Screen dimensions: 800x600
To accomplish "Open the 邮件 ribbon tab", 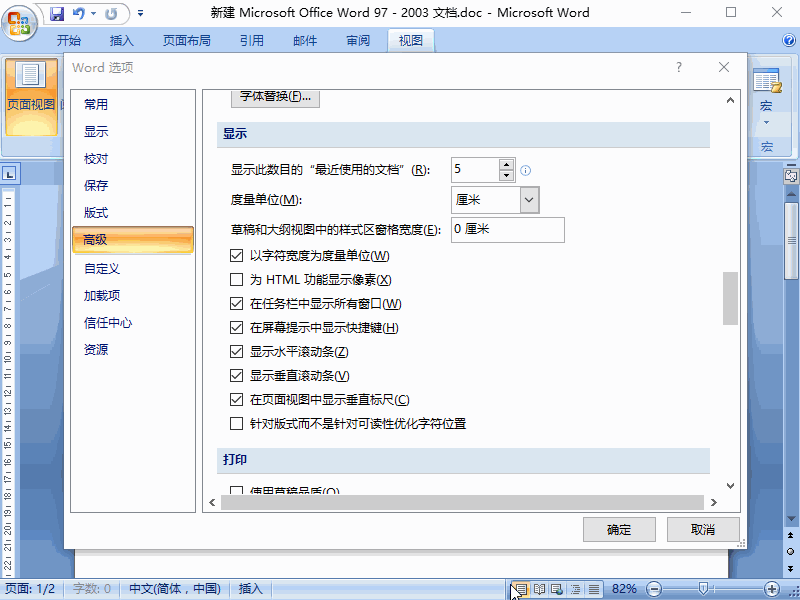I will click(x=305, y=40).
